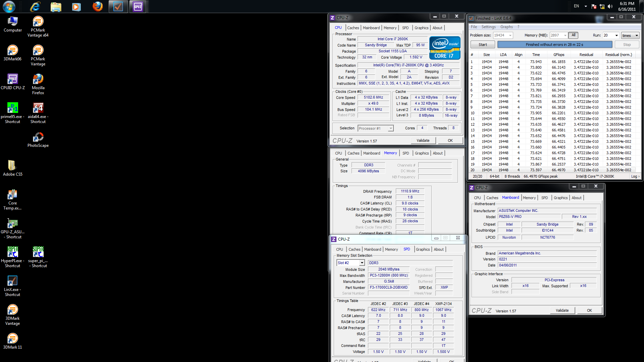Image resolution: width=644 pixels, height=362 pixels.
Task: Open the Graphs menu in LinX
Action: 506,27
